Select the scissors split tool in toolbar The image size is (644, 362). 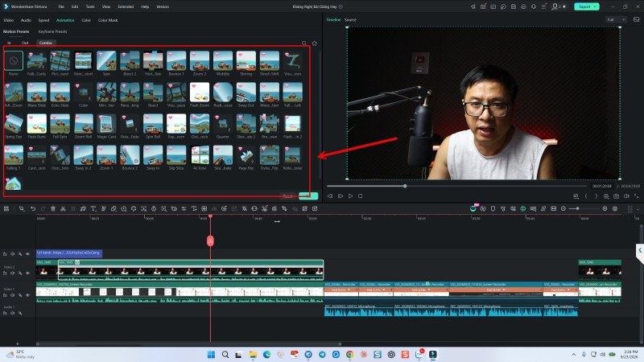63,209
